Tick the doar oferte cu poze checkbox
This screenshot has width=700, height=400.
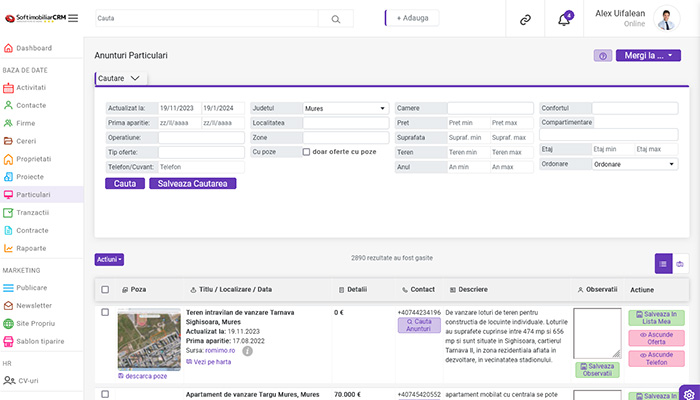click(306, 152)
